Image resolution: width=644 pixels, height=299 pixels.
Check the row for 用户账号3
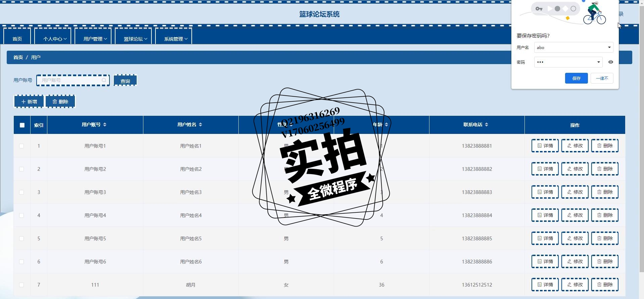click(x=21, y=192)
